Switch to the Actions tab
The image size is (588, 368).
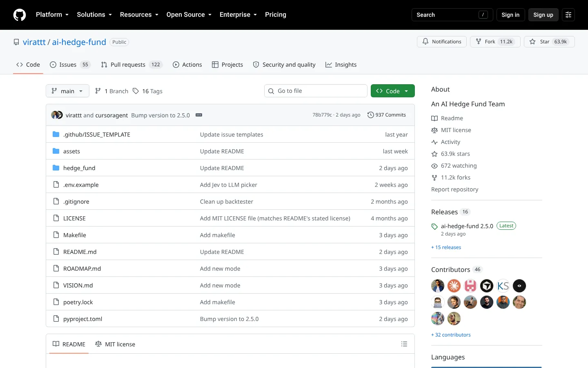pos(187,65)
